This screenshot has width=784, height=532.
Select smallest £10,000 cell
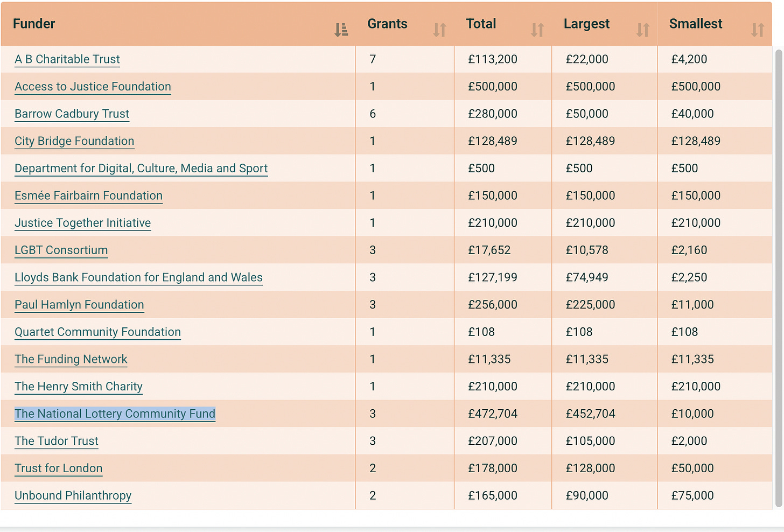click(x=692, y=414)
